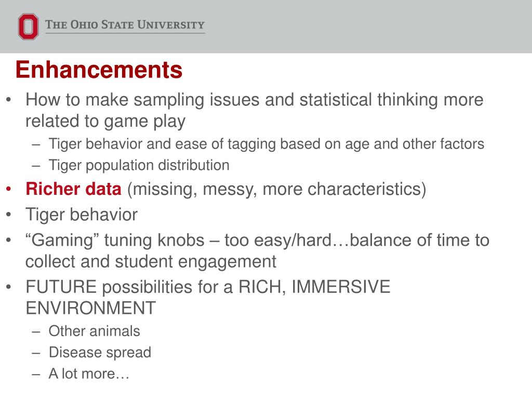Click the red Richer data text
The image size is (532, 399).
[x=73, y=189]
